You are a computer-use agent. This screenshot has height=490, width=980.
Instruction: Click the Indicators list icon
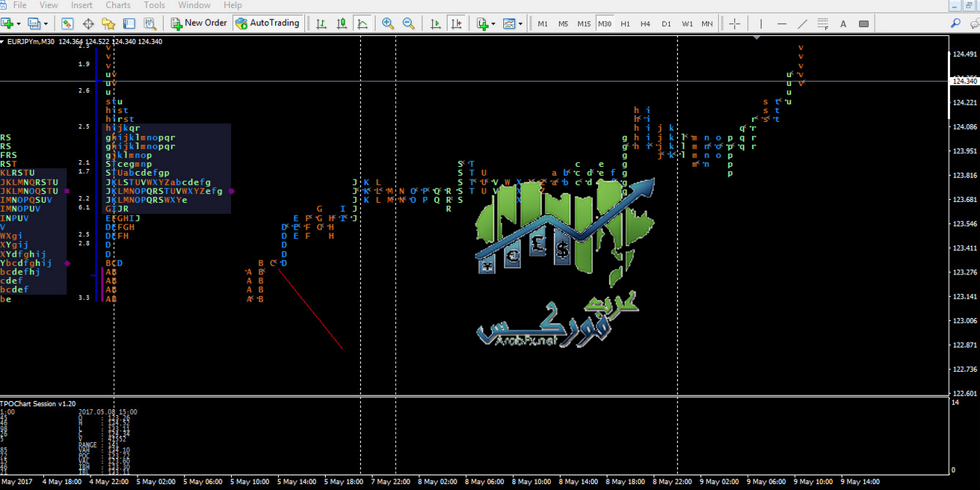pos(482,23)
